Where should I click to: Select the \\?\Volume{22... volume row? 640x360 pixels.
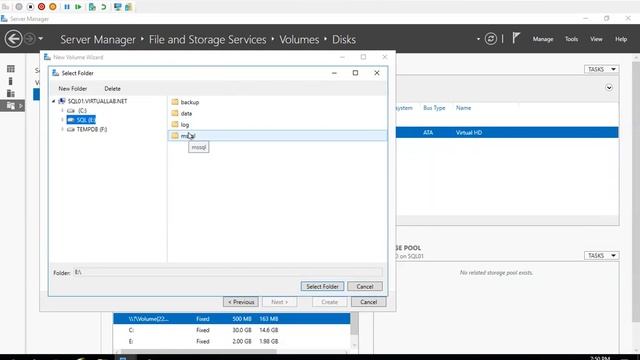(231, 319)
